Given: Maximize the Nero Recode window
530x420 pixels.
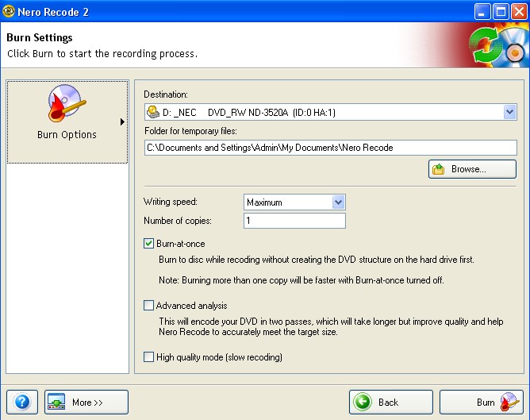Looking at the screenshot, I should (501, 11).
